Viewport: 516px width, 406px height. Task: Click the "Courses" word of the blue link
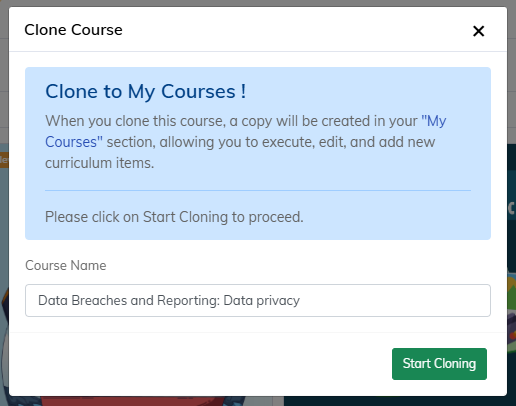[74, 142]
